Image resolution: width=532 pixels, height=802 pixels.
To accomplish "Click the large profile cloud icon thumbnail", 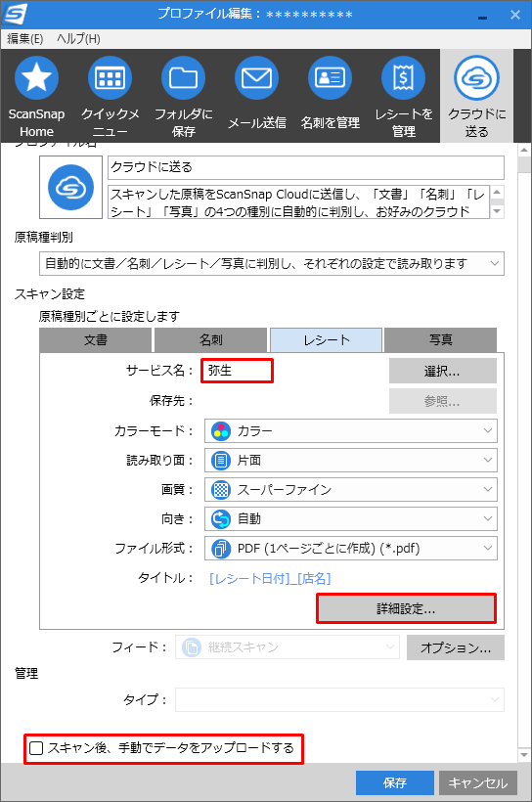I will coord(70,188).
